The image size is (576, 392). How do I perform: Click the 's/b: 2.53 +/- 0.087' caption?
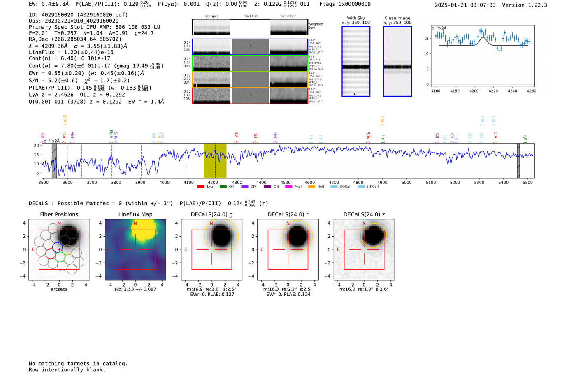(x=135, y=289)
